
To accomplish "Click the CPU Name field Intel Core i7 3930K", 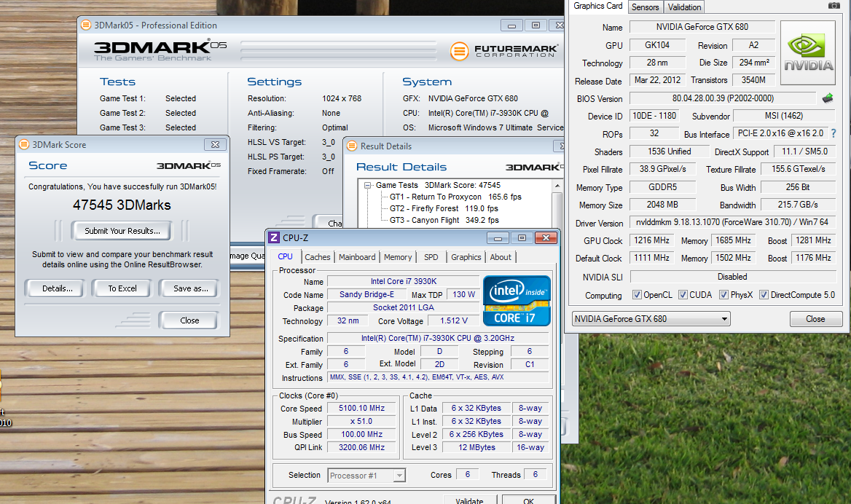I will click(403, 282).
